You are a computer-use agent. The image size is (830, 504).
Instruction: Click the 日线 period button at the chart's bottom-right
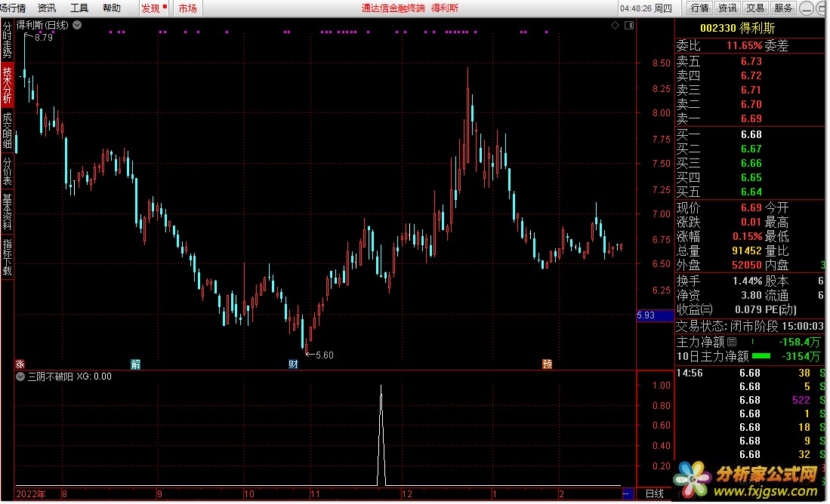(x=654, y=493)
